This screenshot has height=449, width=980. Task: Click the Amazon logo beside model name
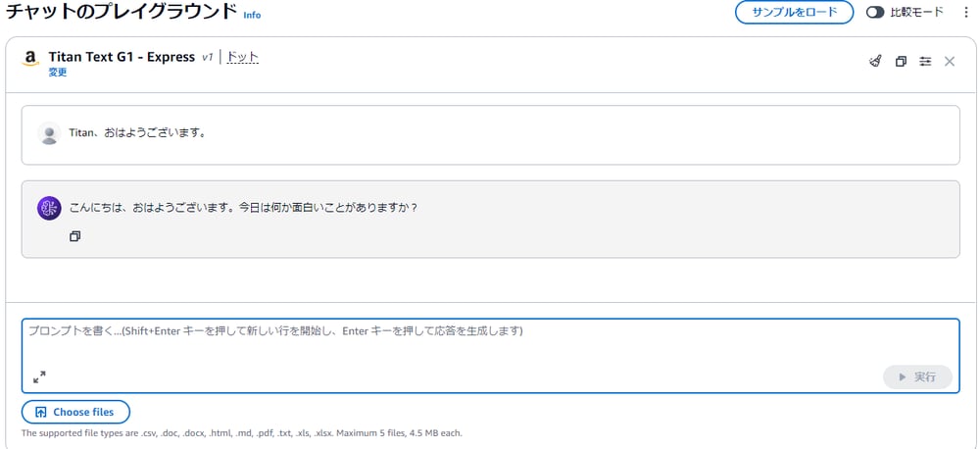click(29, 59)
